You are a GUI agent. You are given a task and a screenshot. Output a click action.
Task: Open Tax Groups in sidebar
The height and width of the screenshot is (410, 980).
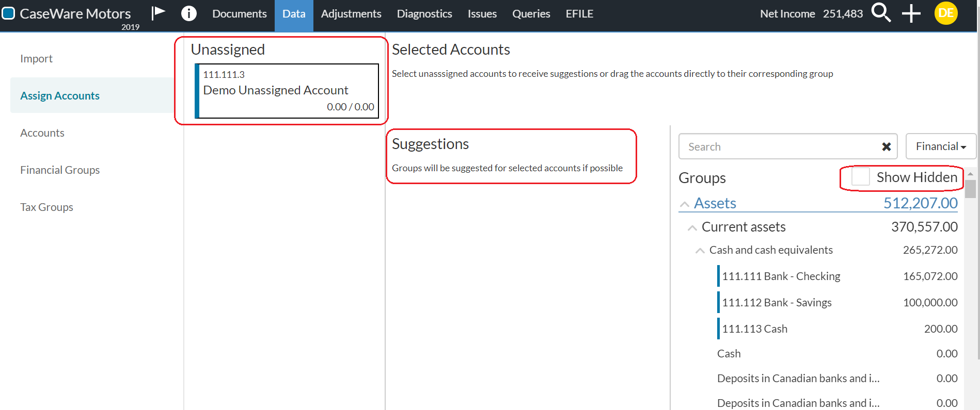point(46,207)
